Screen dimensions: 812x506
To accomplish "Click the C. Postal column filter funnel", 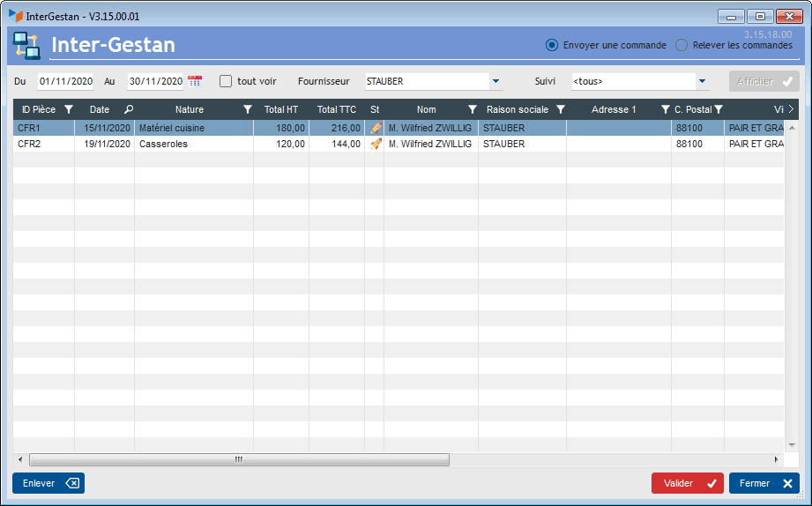I will pos(719,109).
